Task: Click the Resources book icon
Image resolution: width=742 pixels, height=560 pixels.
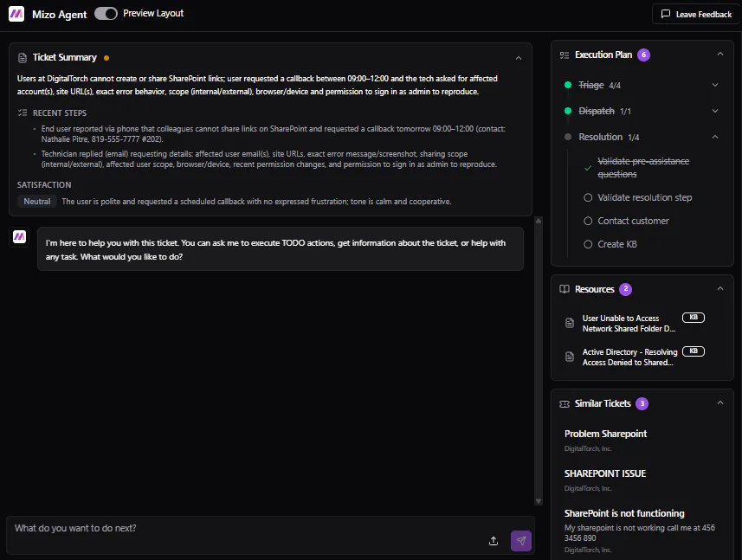Action: pyautogui.click(x=564, y=289)
